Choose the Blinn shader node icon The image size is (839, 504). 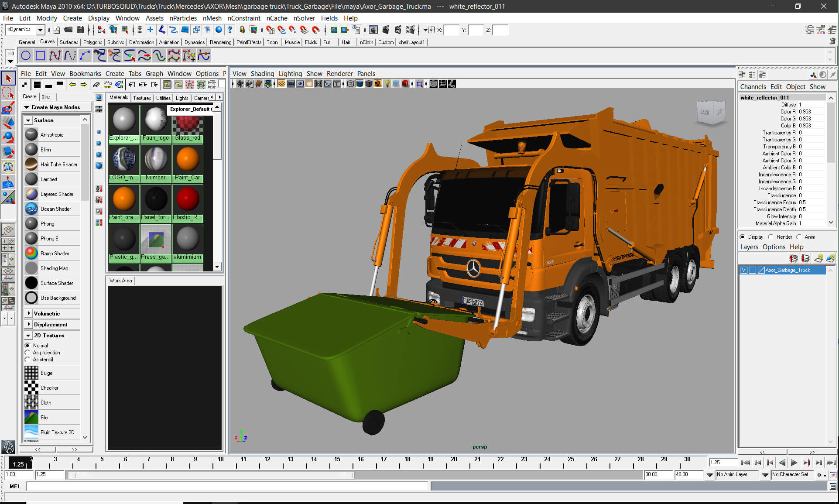point(31,149)
